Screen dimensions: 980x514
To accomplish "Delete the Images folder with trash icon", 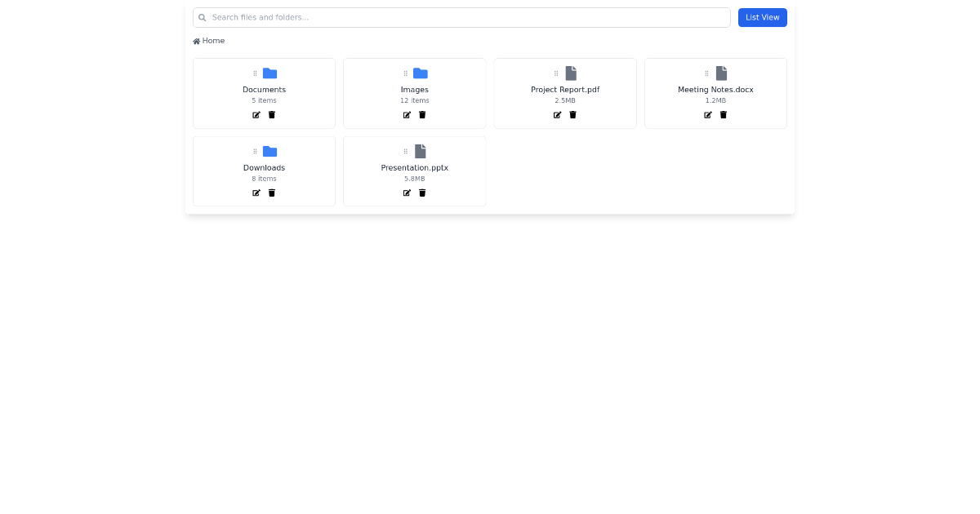I will 422,115.
